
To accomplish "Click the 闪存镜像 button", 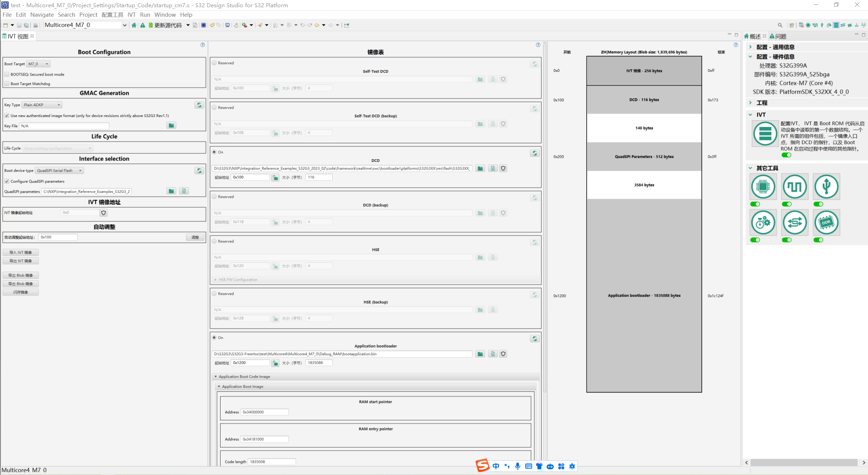I will point(21,292).
